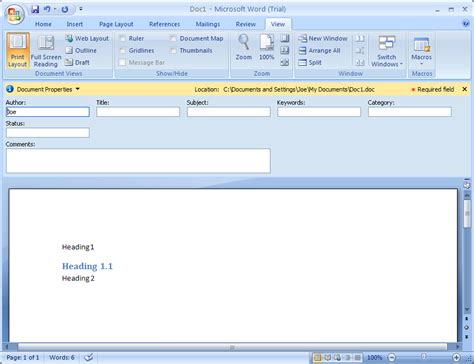Click 100% zoom level in status bar
The width and height of the screenshot is (474, 364).
[x=375, y=358]
